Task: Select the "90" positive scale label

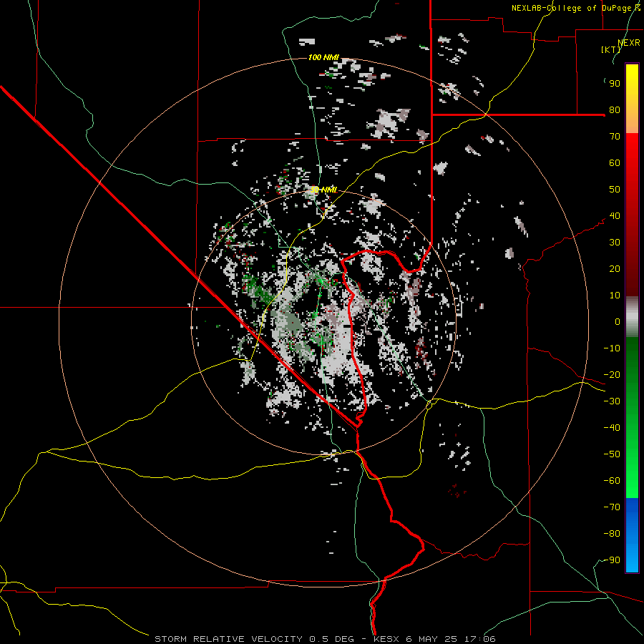Action: [615, 84]
